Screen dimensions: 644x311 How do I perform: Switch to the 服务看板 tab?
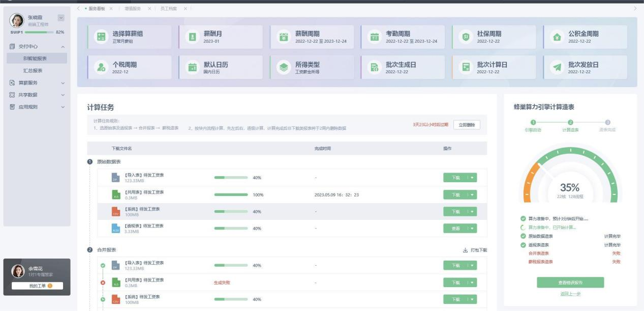point(97,9)
